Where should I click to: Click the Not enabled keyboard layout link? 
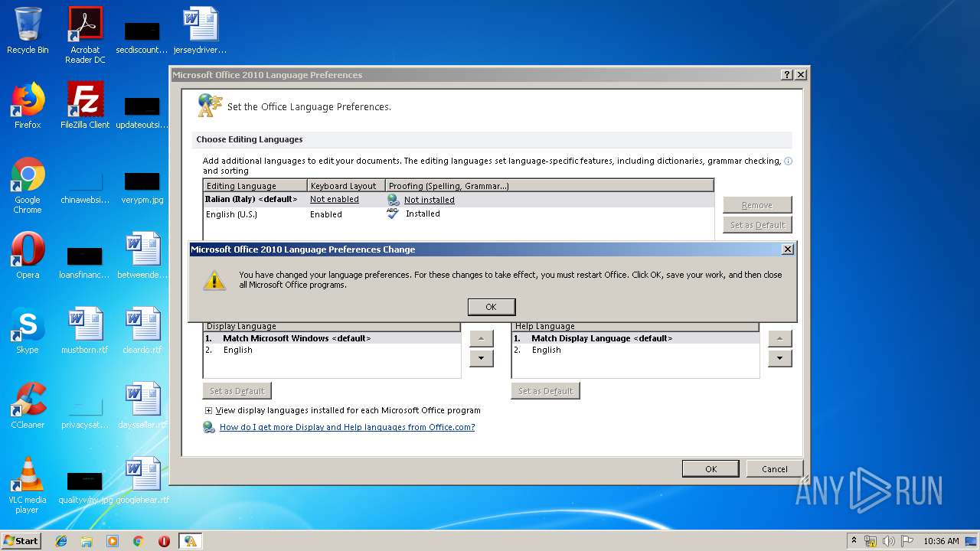coord(334,200)
